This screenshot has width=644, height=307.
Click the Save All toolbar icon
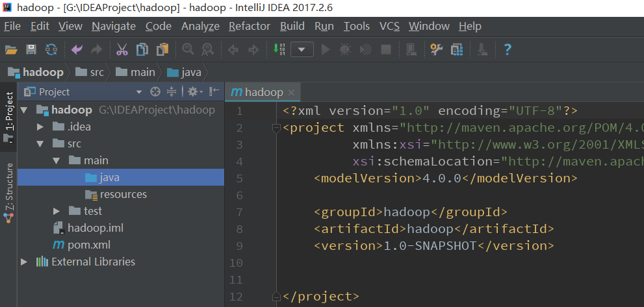tap(31, 50)
